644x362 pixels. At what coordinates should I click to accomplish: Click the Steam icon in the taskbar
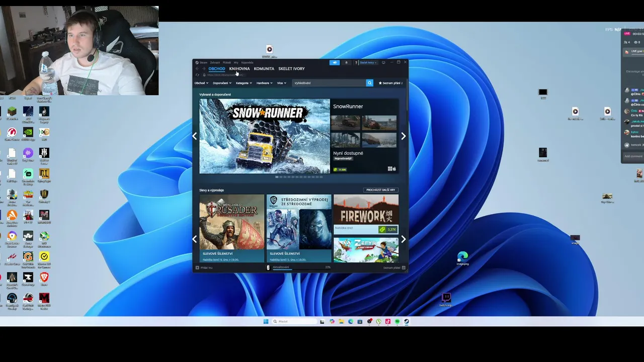tap(407, 321)
